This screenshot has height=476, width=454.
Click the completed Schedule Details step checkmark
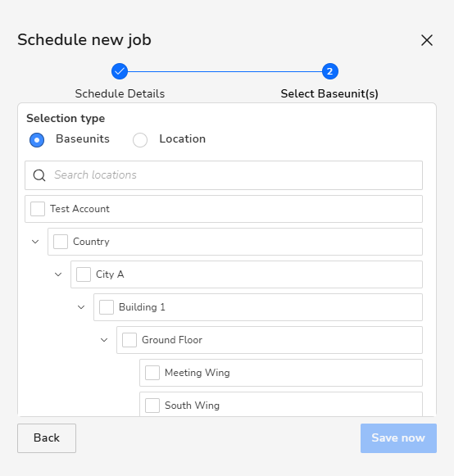[120, 71]
